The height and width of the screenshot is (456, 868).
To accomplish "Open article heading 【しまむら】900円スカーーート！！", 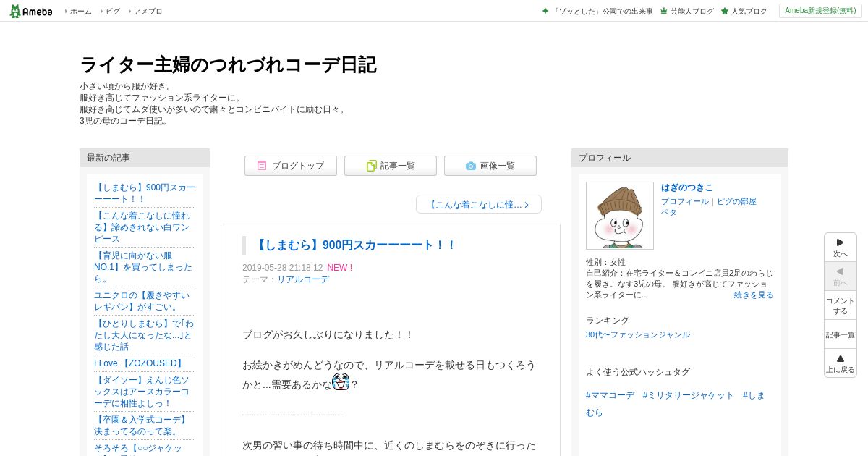I will tap(354, 245).
